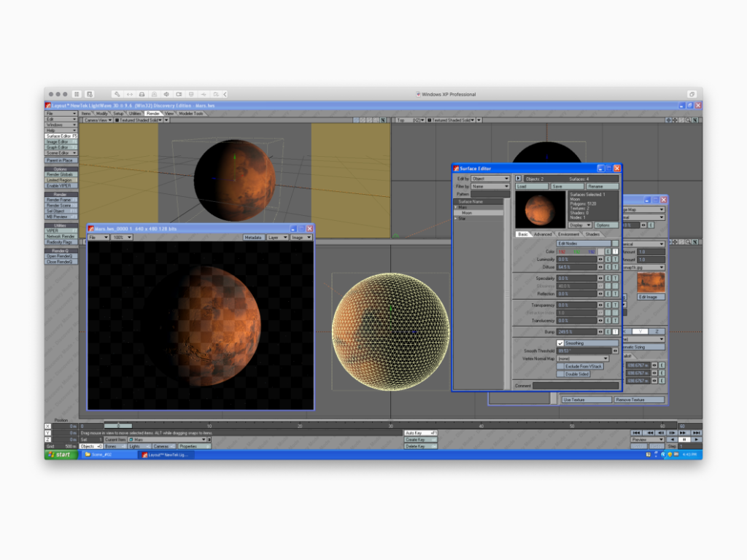Click the Render Frame button
Screen dimensions: 747x560
click(x=61, y=200)
